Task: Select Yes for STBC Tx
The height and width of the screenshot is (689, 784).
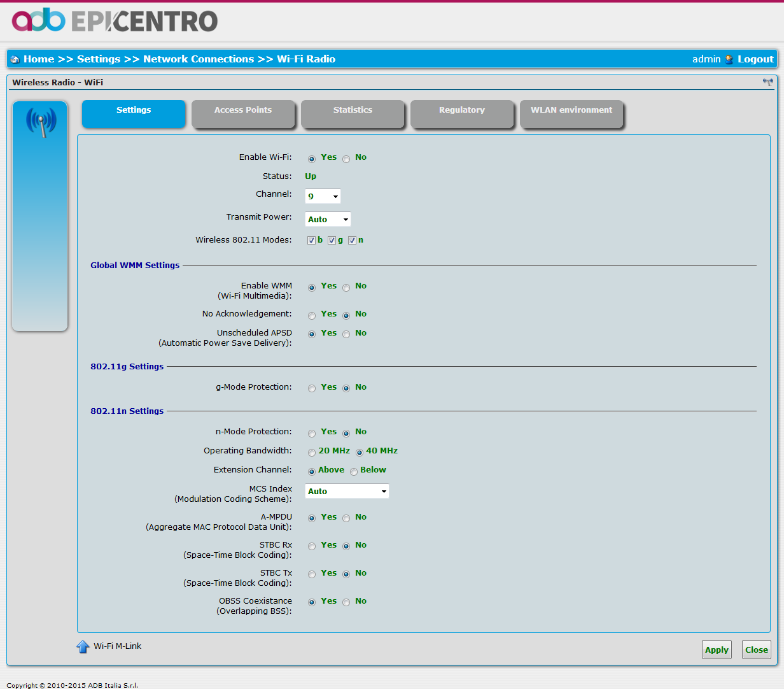Action: point(312,574)
